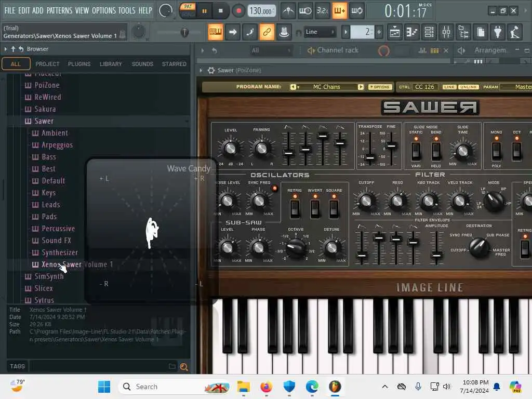Screen dimensions: 532x399
Task: Click the LINK button
Action: 449,87
